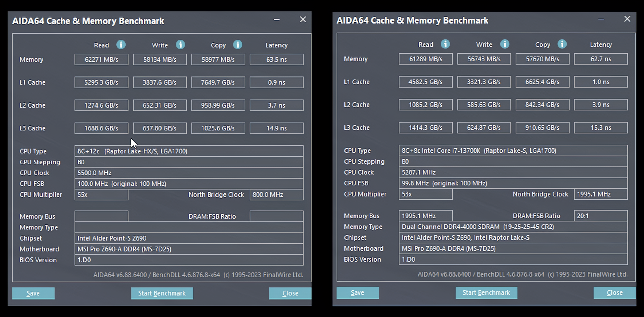Click Motherboard field in left window
Viewport: 644px width, 317px height.
tap(189, 249)
